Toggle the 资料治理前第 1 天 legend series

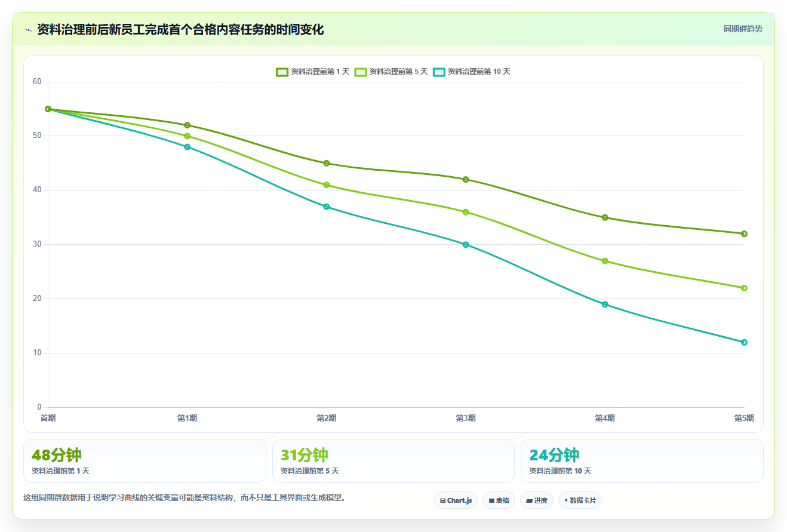(x=312, y=72)
